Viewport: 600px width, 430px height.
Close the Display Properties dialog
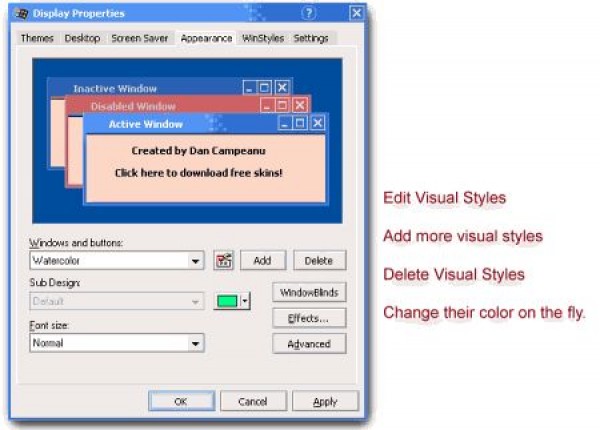(357, 13)
